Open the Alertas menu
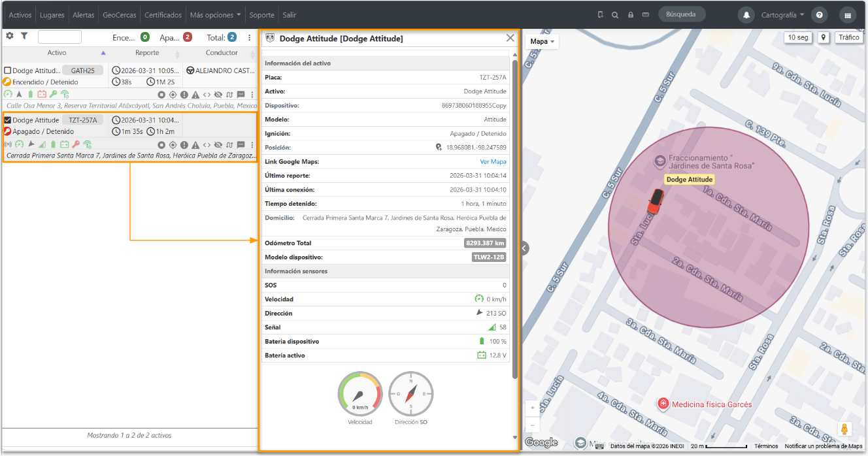 pyautogui.click(x=84, y=15)
